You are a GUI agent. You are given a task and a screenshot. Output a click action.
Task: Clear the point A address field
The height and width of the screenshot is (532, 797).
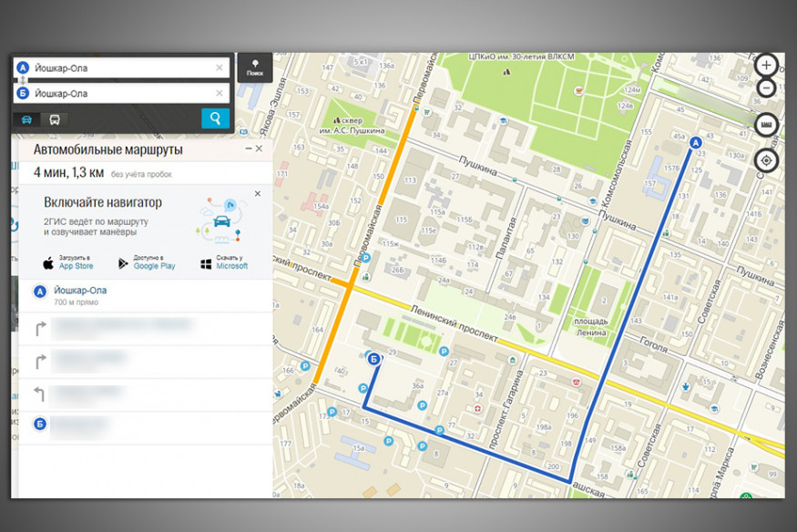tap(220, 68)
